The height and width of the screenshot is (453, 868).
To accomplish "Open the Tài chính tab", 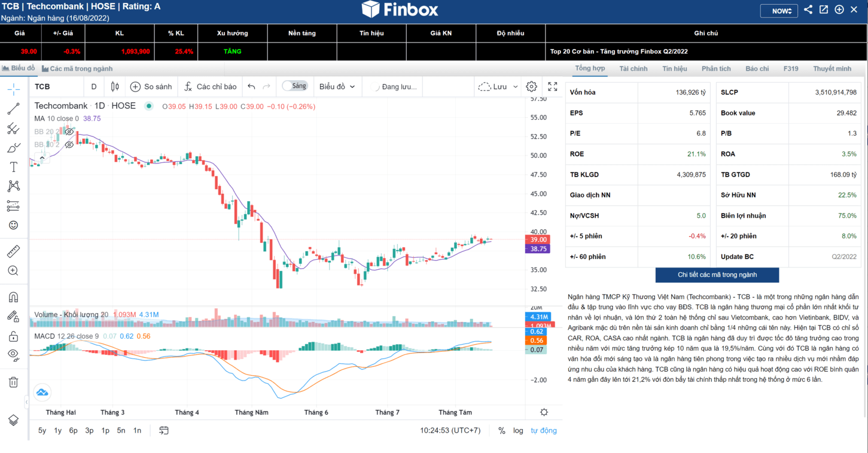I will coord(634,69).
